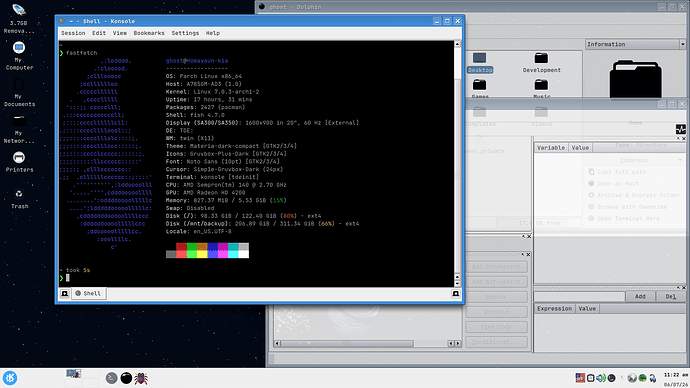The image size is (690, 388).
Task: Click horizontal scrollbar left arrow in rear window
Action: [277, 343]
